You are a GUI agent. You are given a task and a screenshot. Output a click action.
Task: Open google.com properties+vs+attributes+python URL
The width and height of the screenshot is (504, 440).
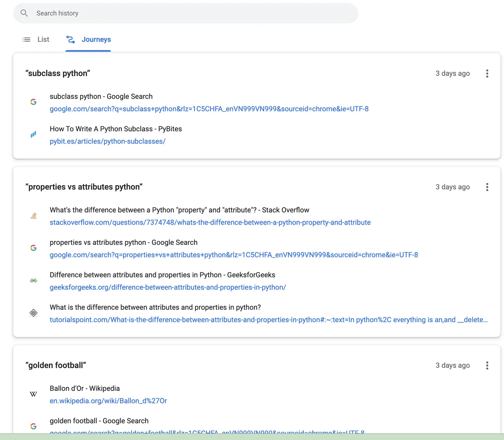tap(234, 255)
